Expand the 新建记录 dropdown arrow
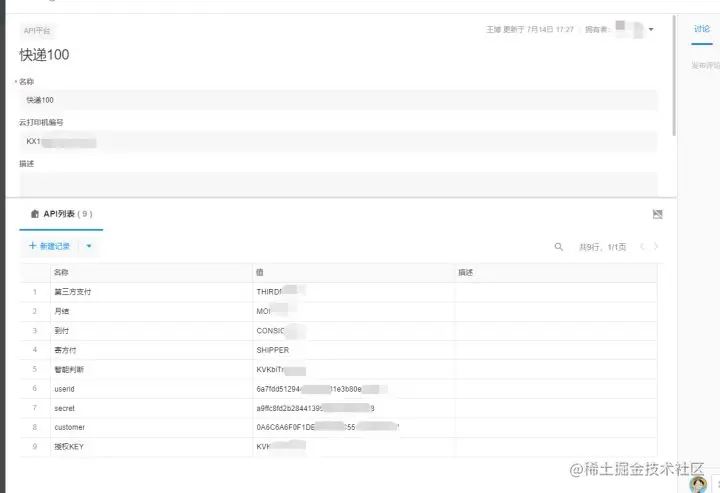This screenshot has width=720, height=493. coord(89,246)
